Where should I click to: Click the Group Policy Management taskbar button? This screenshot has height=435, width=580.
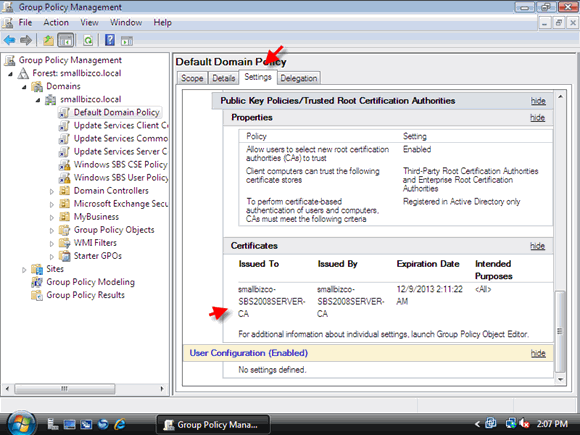(x=213, y=424)
